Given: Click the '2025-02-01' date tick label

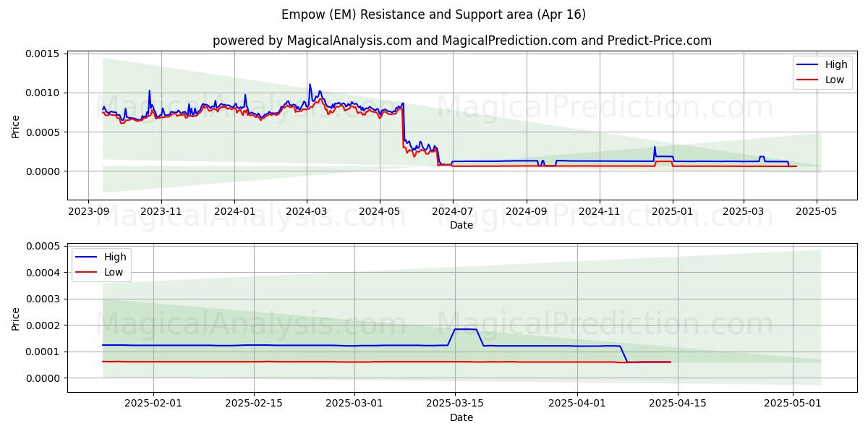Looking at the screenshot, I should (153, 403).
